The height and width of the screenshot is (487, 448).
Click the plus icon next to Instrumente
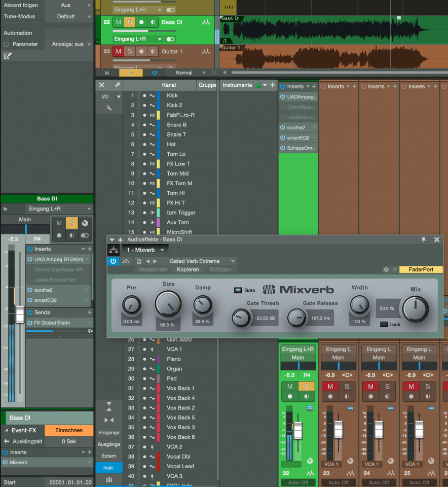(x=273, y=85)
